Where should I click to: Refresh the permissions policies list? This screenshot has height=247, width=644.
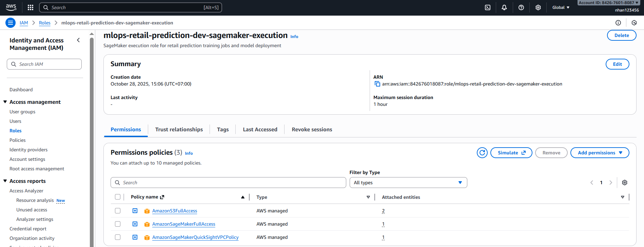482,153
